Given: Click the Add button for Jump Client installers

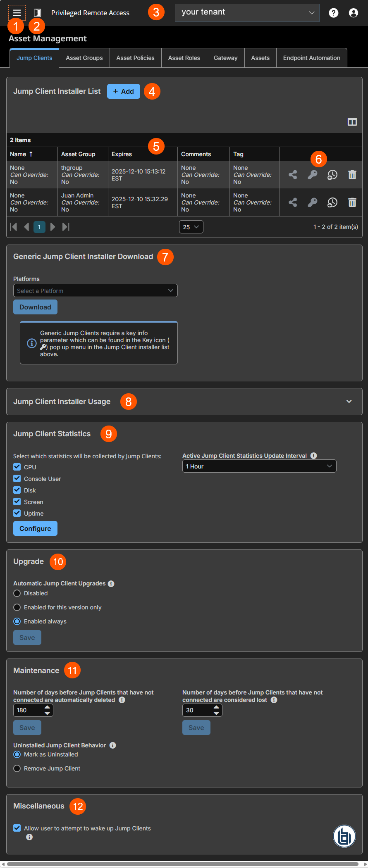Looking at the screenshot, I should tap(124, 91).
